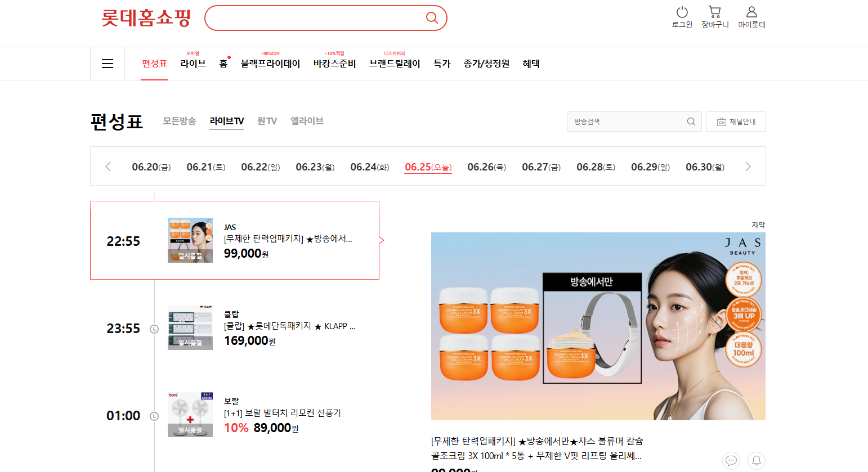Screen dimensions: 868x472
Task: Open JAS [무제한 탄력업패키지] schedule title
Action: click(x=288, y=239)
